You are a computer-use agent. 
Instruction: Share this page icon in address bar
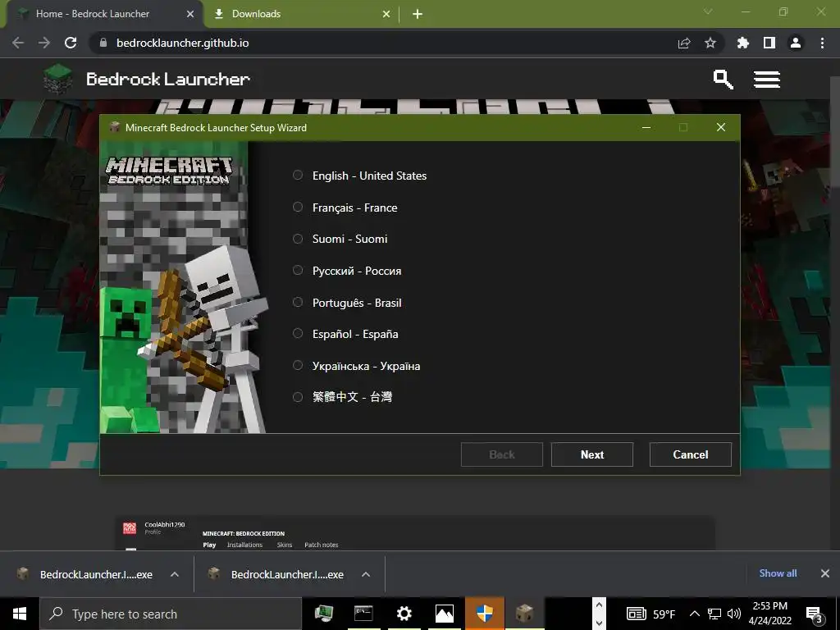[684, 43]
